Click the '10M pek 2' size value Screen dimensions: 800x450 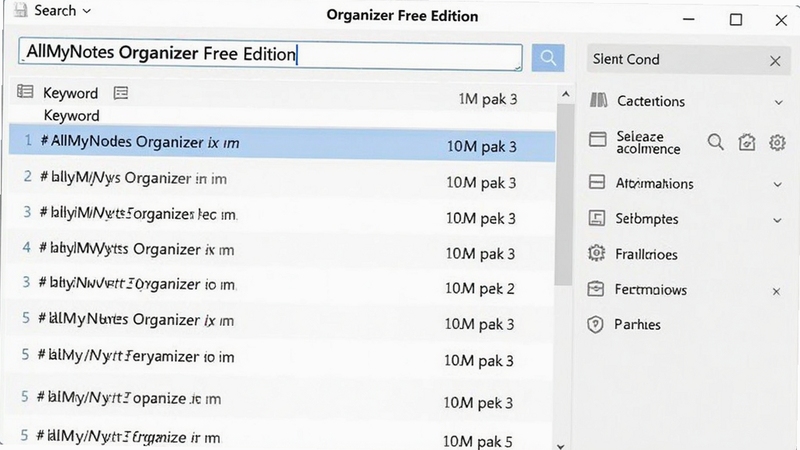click(x=480, y=289)
